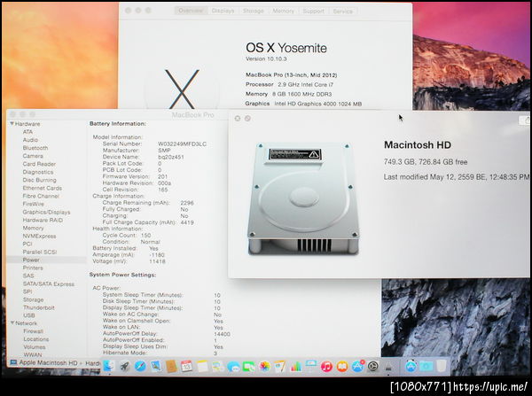Open FaceTime green icon in Dock
This screenshot has height=396, width=532.
point(248,366)
